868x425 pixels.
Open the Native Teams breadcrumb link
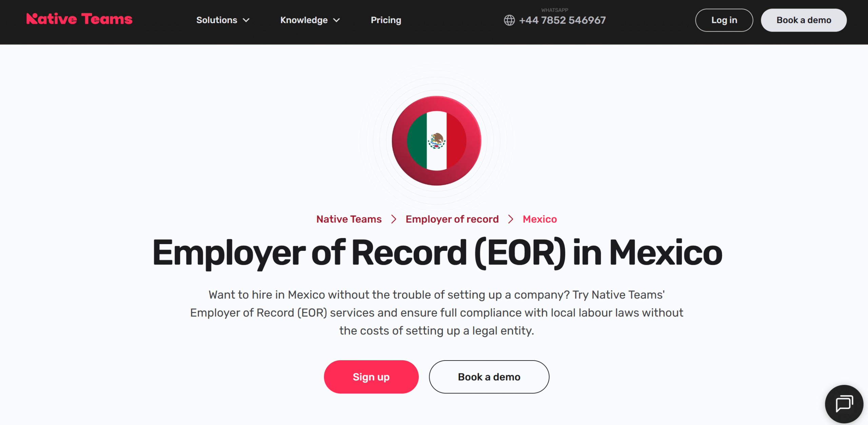pos(349,219)
